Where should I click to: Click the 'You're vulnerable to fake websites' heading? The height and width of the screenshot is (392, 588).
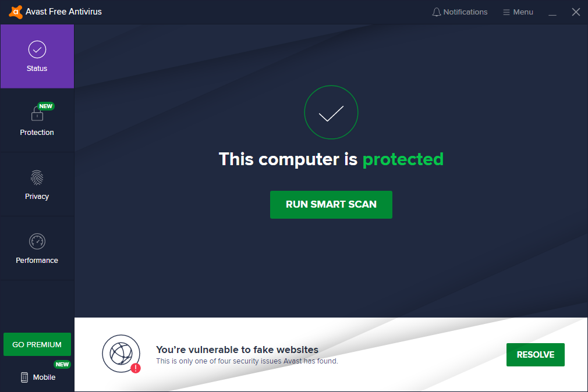tap(237, 350)
